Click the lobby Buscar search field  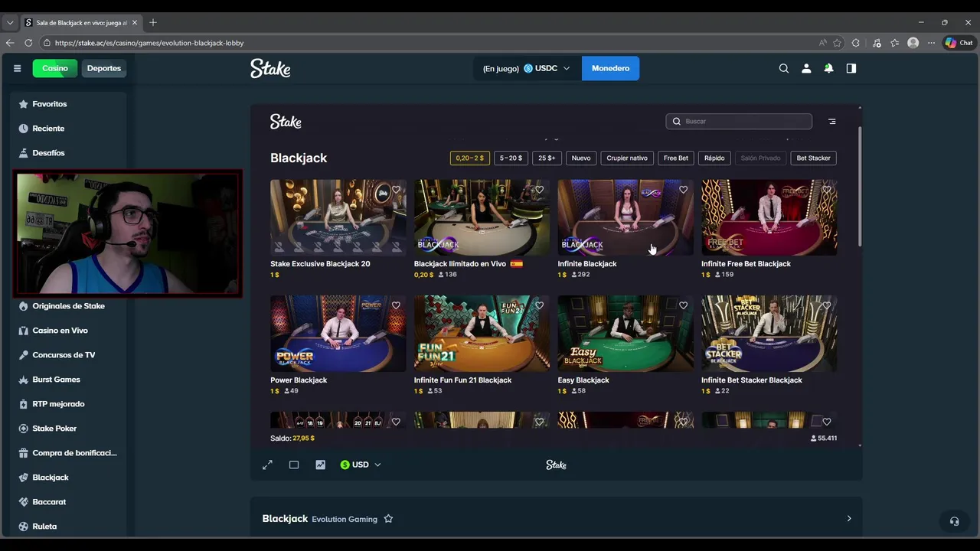tap(739, 121)
